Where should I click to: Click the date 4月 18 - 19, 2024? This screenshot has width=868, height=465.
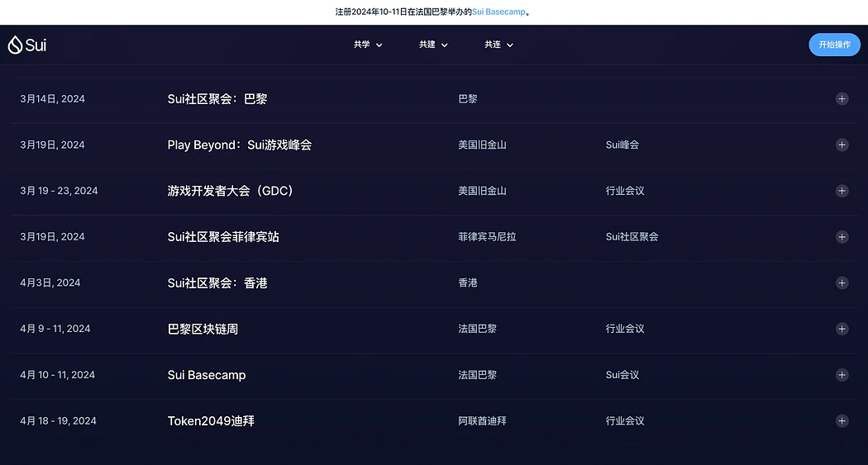pos(58,420)
